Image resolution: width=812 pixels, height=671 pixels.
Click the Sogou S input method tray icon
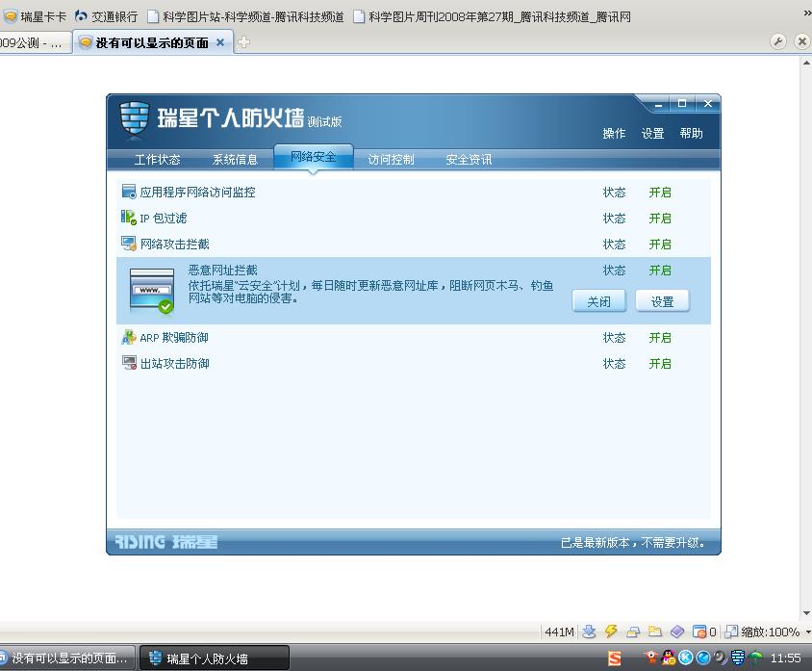(x=614, y=658)
